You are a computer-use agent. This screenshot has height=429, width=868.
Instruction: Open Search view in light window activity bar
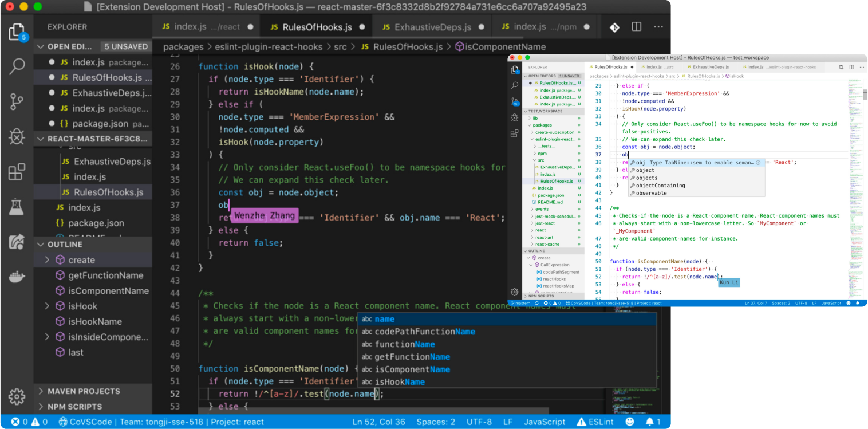click(x=514, y=85)
